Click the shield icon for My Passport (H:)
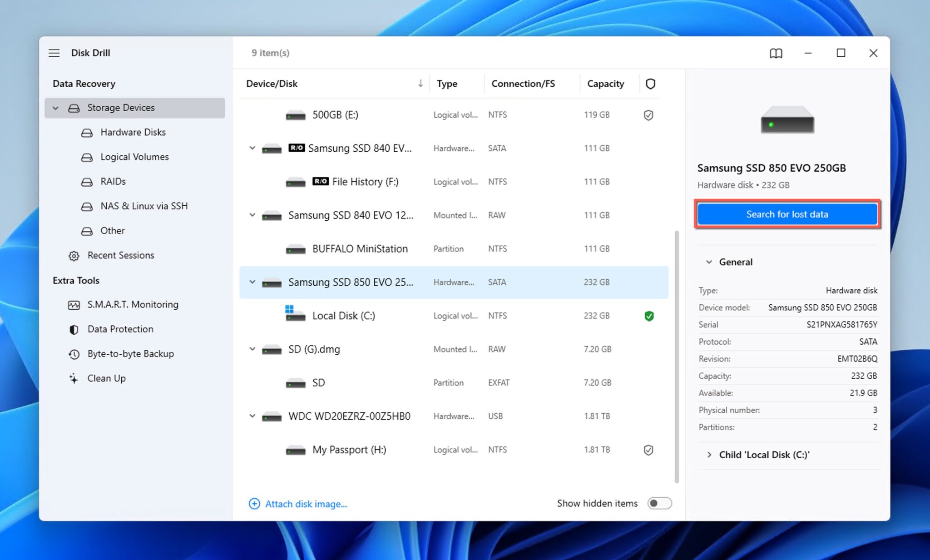The image size is (930, 560). [648, 450]
